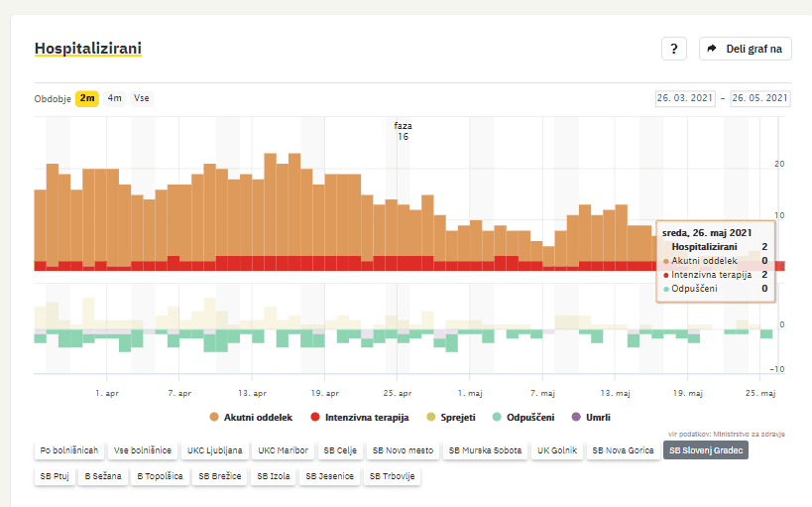Select the SB Slovenj Gradec hospital button
812x507 pixels.
pyautogui.click(x=706, y=450)
